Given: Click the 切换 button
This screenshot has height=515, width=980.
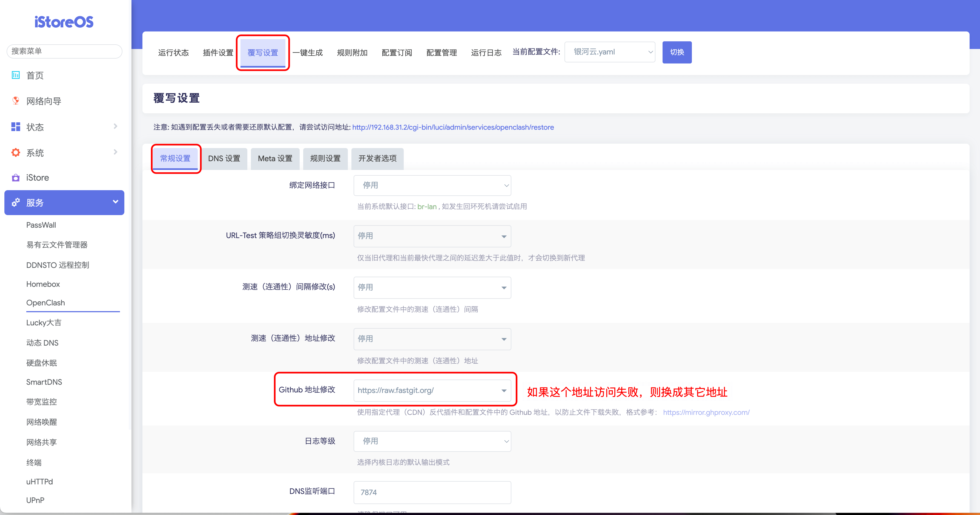Looking at the screenshot, I should coord(677,52).
